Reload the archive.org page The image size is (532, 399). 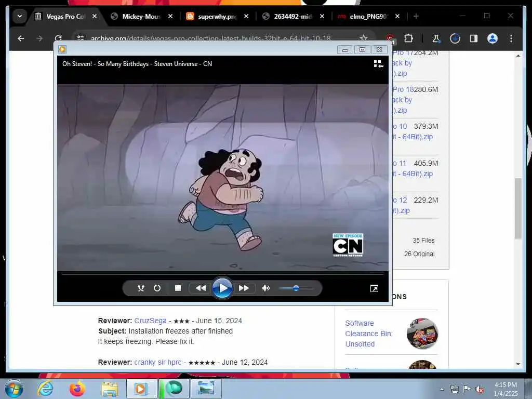click(x=58, y=38)
